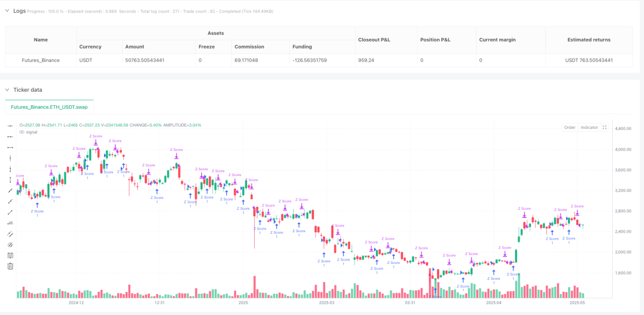
Task: Click the 4,000.00 price axis label
Action: 624,149
